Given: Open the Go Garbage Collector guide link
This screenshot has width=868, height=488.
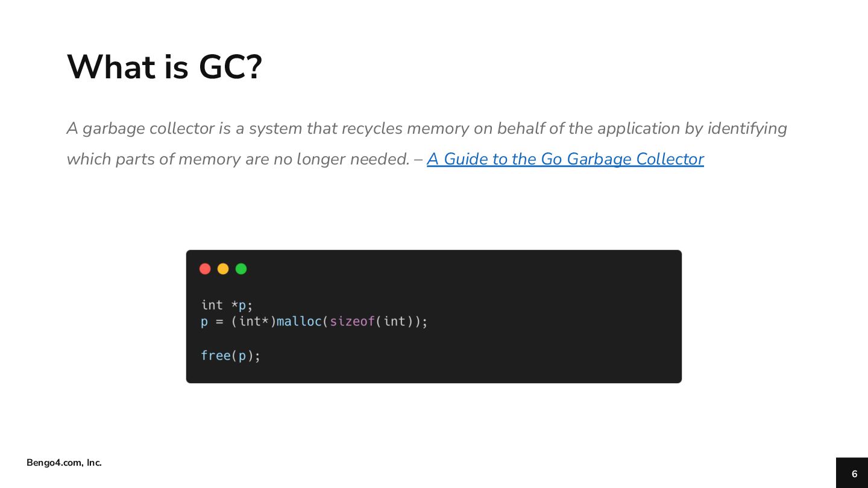Looking at the screenshot, I should click(565, 159).
